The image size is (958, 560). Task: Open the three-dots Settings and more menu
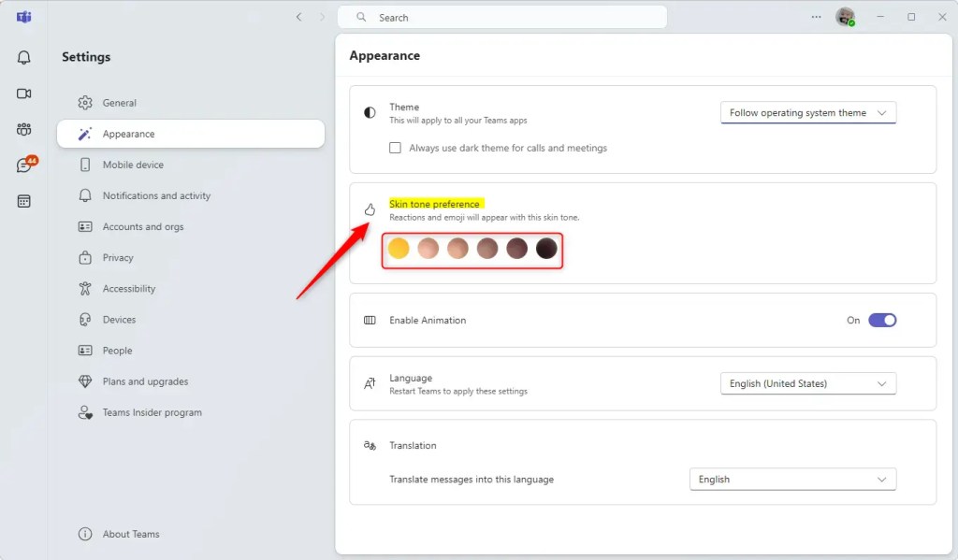coord(816,17)
